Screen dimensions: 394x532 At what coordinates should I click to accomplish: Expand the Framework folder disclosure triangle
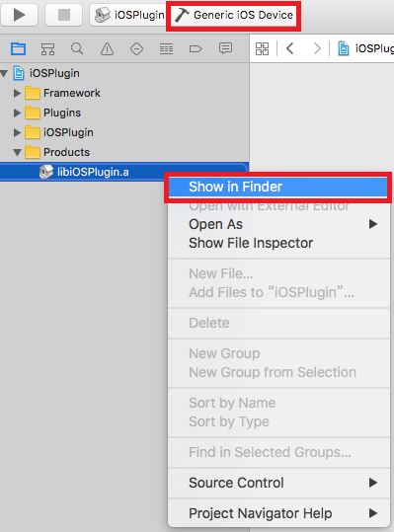[x=17, y=93]
